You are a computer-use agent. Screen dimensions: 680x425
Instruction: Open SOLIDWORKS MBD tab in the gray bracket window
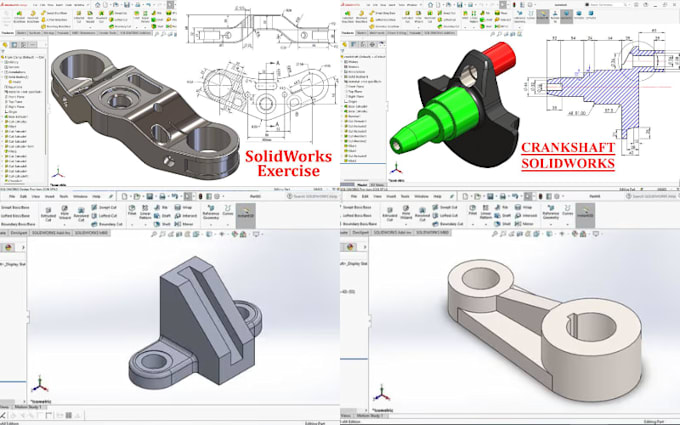point(91,233)
